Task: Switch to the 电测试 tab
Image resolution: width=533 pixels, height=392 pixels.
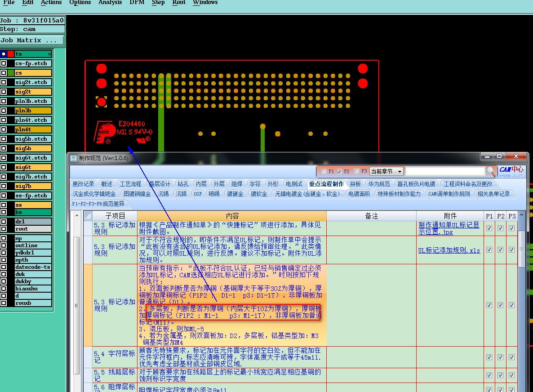Action: tap(294, 184)
